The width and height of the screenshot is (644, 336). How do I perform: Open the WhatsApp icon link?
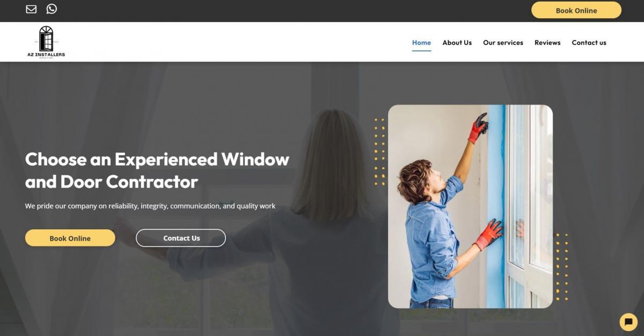pos(52,9)
